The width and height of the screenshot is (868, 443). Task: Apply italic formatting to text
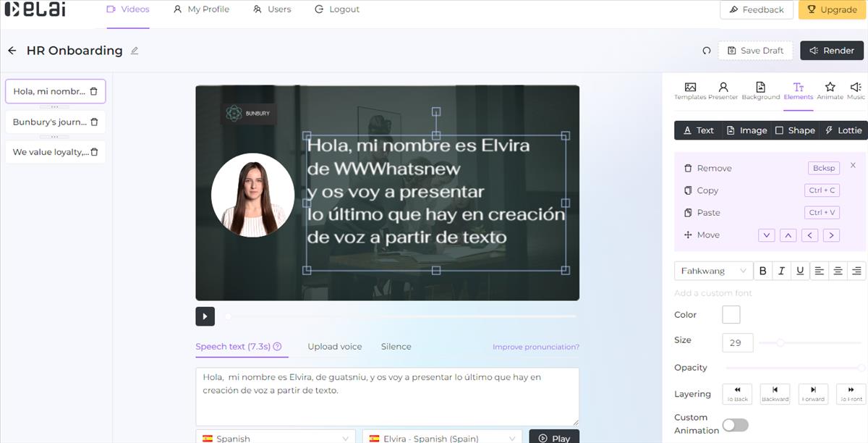pos(781,271)
